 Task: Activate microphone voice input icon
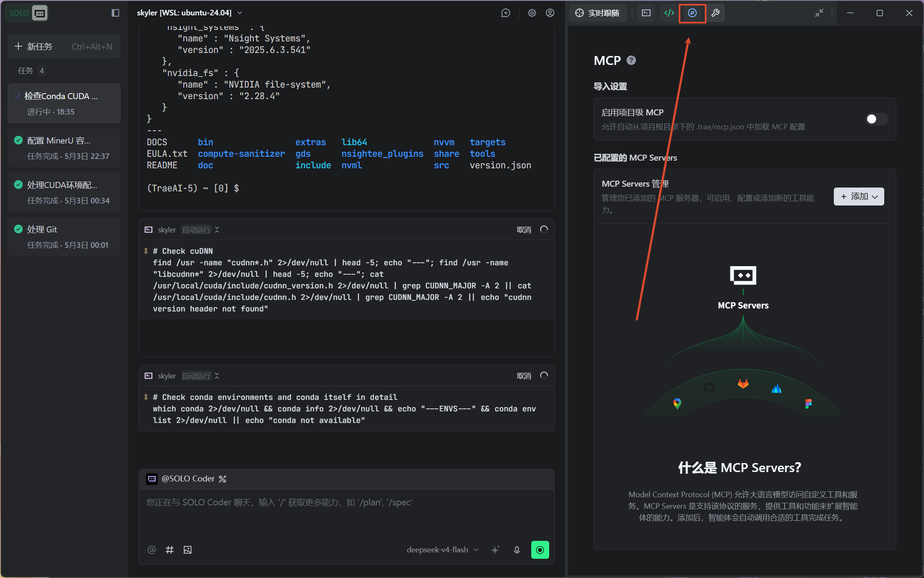click(517, 550)
